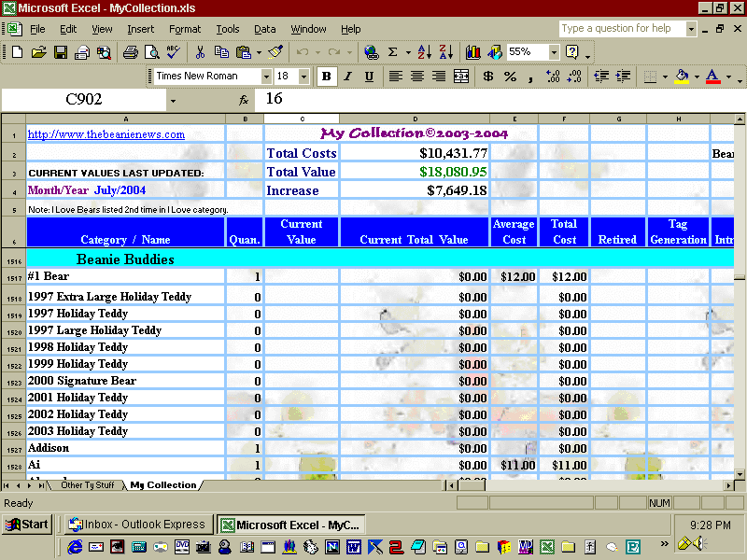Open the thebeanienews.com hyperlink

(106, 134)
